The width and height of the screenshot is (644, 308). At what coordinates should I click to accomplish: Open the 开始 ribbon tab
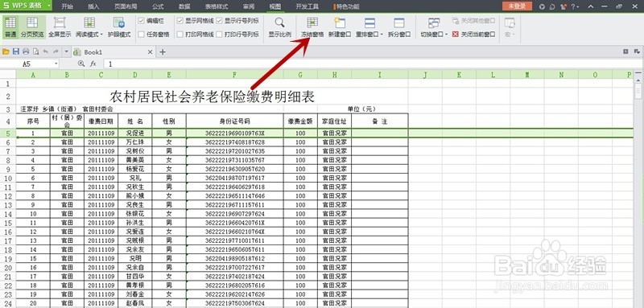click(68, 6)
